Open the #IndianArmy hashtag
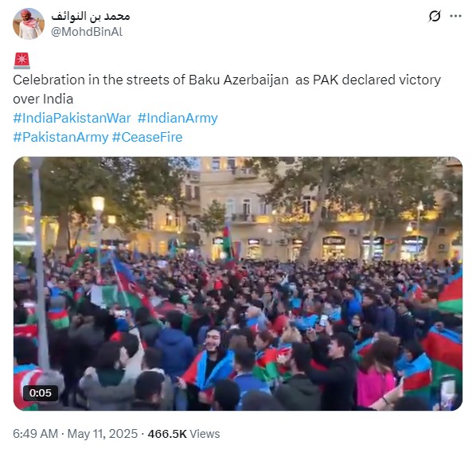Viewport: 476px width, 449px height. [x=178, y=118]
